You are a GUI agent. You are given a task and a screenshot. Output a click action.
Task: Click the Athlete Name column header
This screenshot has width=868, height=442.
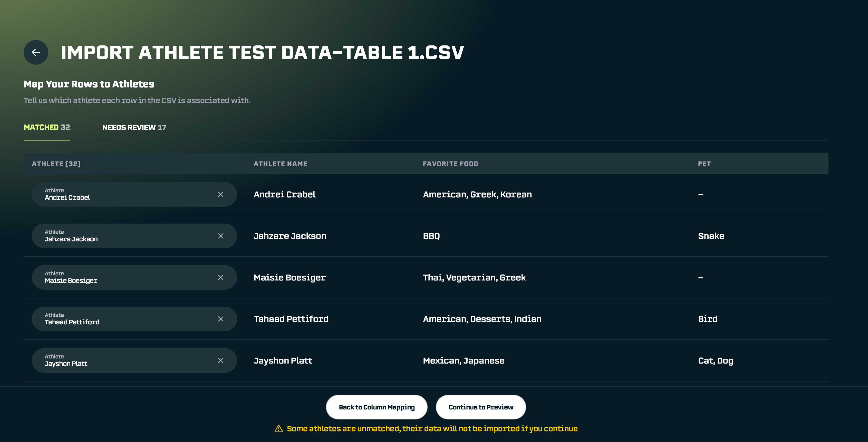click(x=280, y=164)
